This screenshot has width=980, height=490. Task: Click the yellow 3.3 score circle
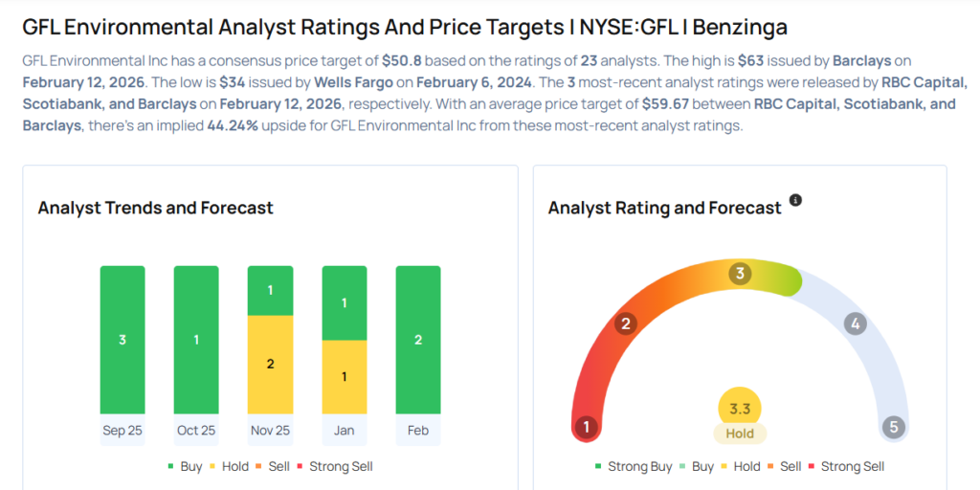(x=740, y=409)
